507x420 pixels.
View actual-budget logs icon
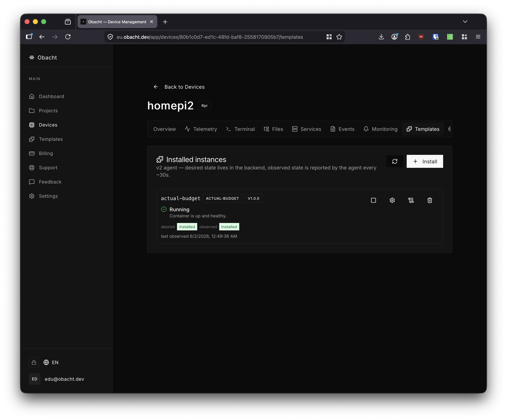tap(411, 200)
